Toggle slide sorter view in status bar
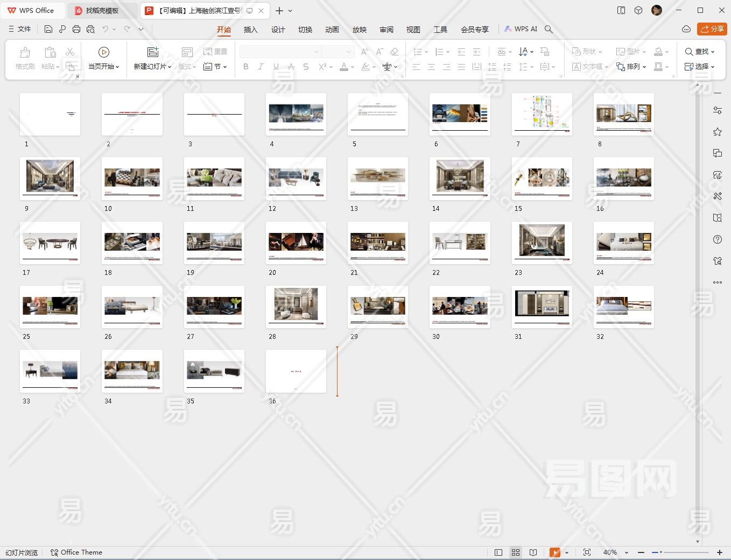Viewport: 731px width, 560px height. tap(516, 552)
